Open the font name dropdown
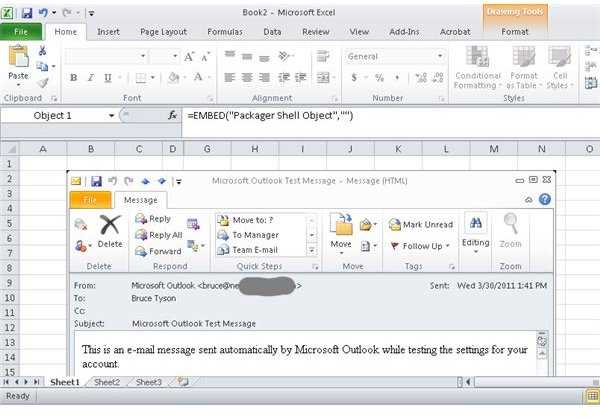 [143, 57]
